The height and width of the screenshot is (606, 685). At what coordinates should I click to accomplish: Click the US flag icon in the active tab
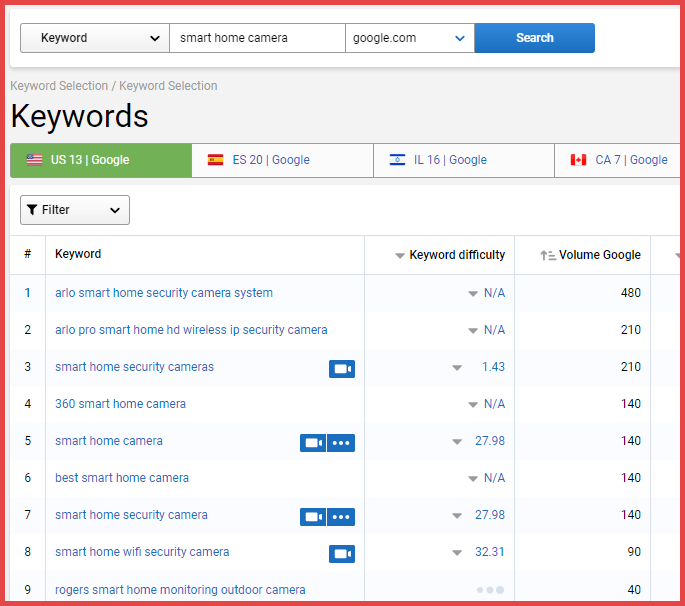coord(35,160)
